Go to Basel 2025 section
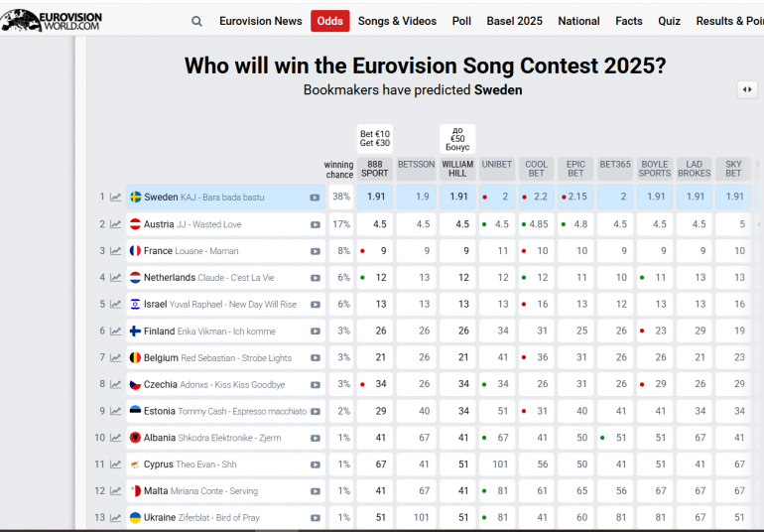764x532 pixels. [x=514, y=21]
